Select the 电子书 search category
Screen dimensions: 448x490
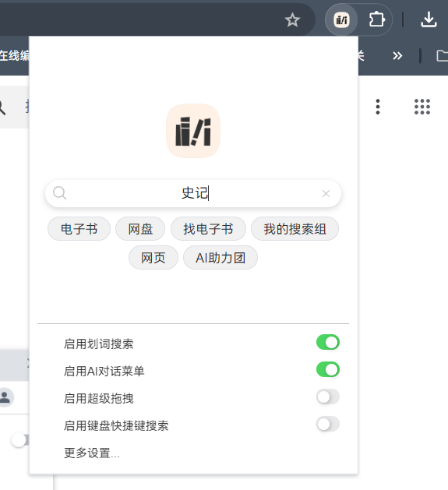coord(79,229)
